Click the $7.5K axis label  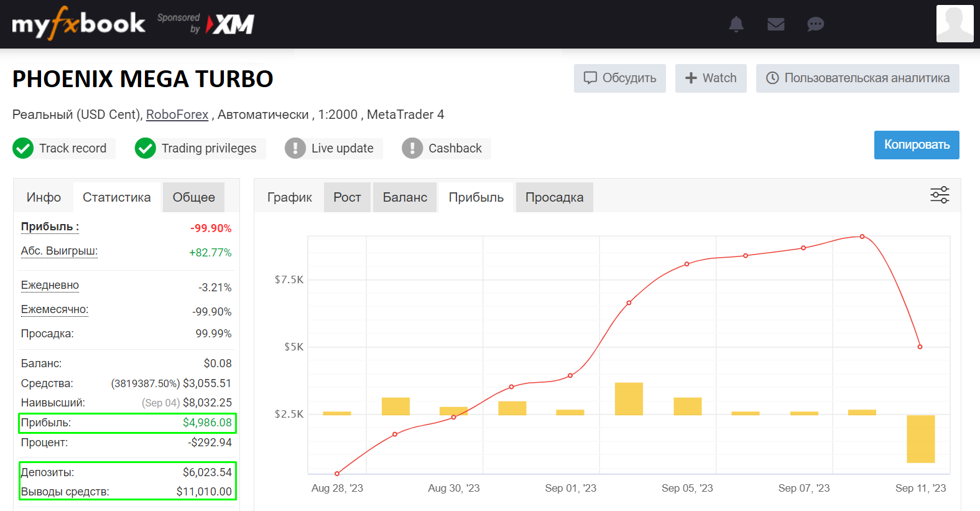click(x=289, y=279)
